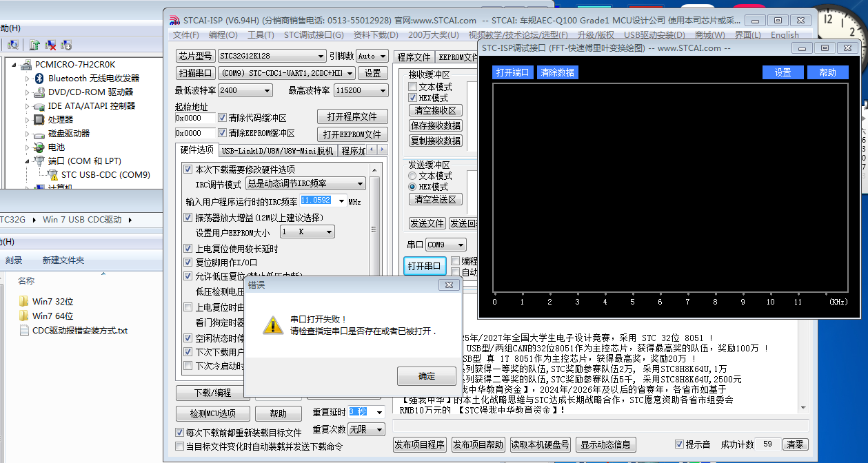The width and height of the screenshot is (868, 463).
Task: Toggle 清除代码缓冲区 checkbox
Action: click(x=222, y=118)
